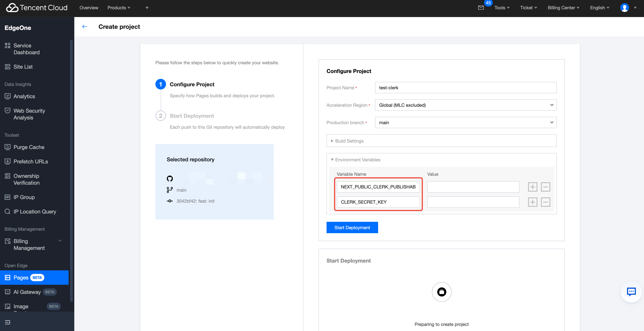
Task: Expand Build Settings section
Action: click(442, 141)
